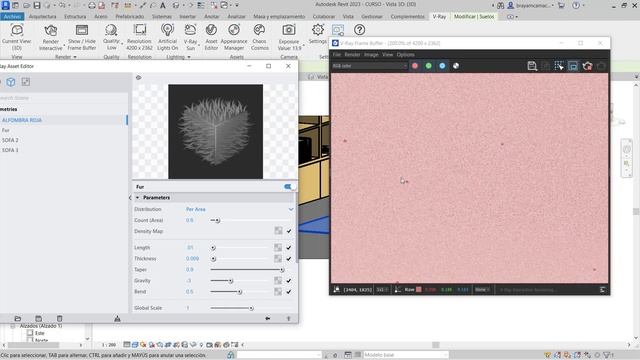Toggle the Fur enable switch
The width and height of the screenshot is (640, 360).
[x=289, y=187]
